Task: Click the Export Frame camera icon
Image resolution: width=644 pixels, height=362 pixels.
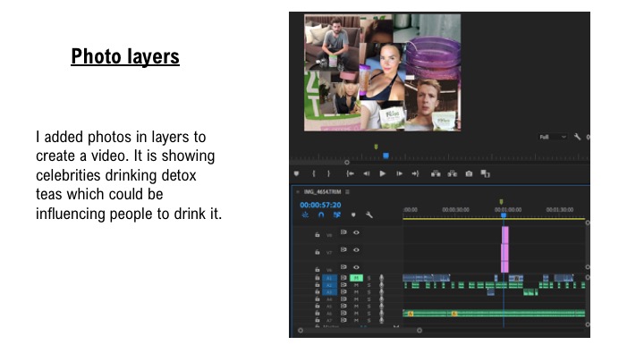Action: pyautogui.click(x=469, y=173)
